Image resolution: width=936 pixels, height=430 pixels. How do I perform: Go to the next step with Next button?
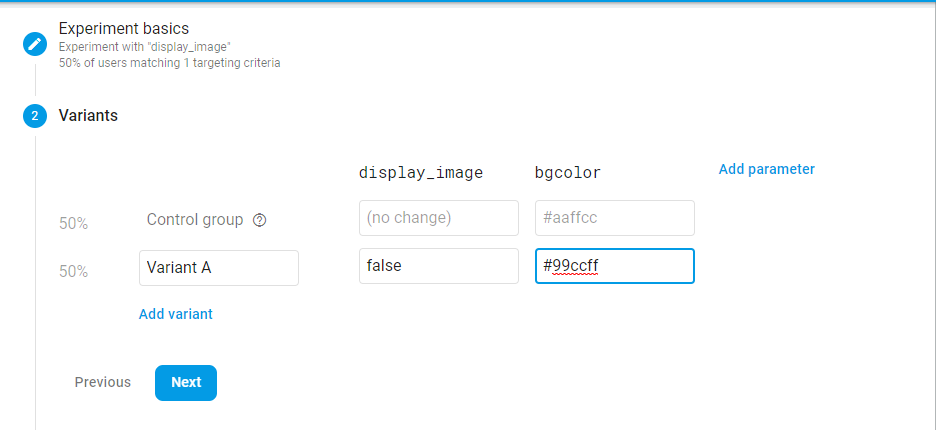coord(186,383)
